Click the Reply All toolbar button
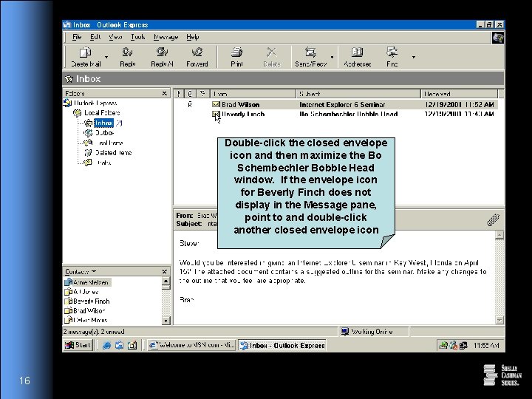The width and height of the screenshot is (532, 399). click(162, 56)
